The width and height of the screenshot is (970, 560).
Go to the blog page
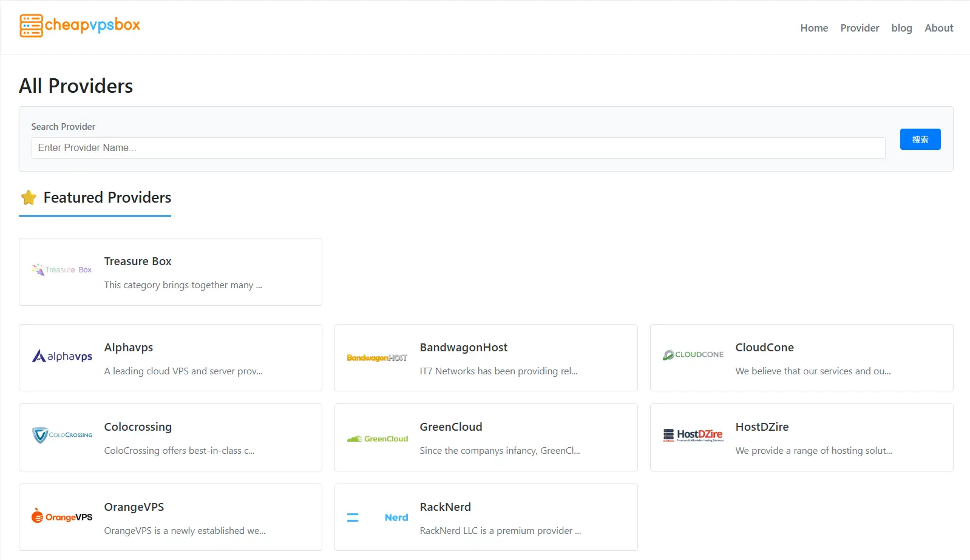[901, 28]
